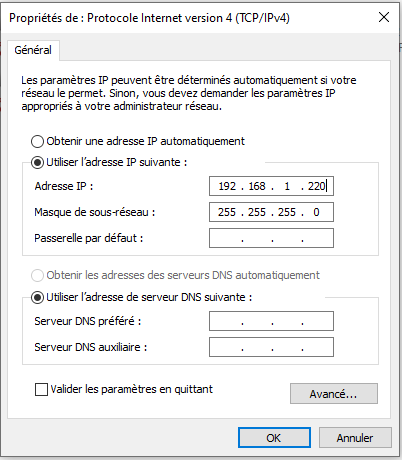Select Obtenir les adresses des serveurs DNS automatiquement
Viewport: 402px width, 460px height.
tap(37, 275)
